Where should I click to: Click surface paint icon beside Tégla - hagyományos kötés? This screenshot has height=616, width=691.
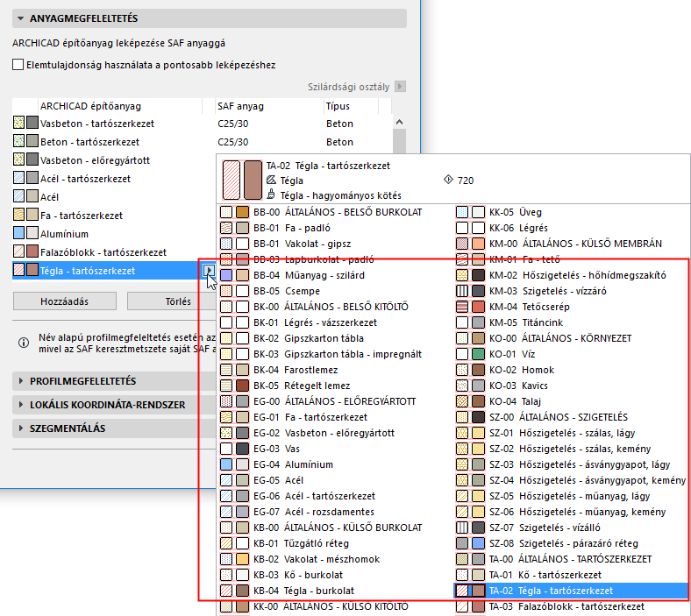pyautogui.click(x=271, y=195)
